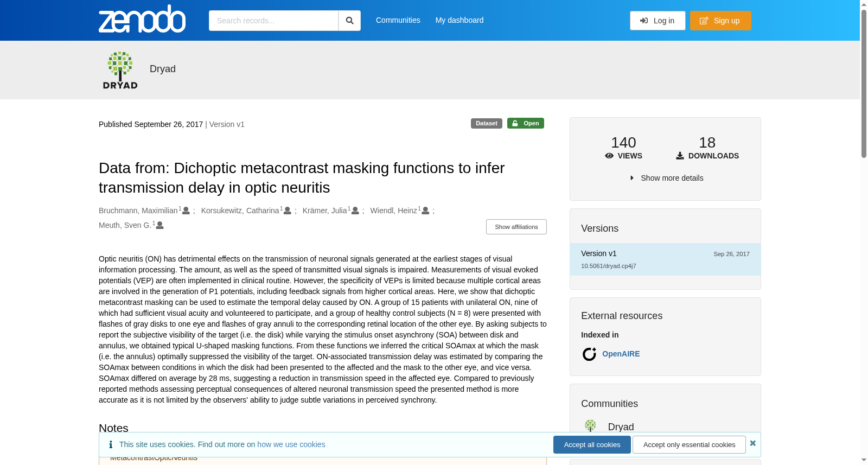Screen dimensions: 868x465
Task: Click person icon next to Korsukewitz, Catharina
Action: 288,211
